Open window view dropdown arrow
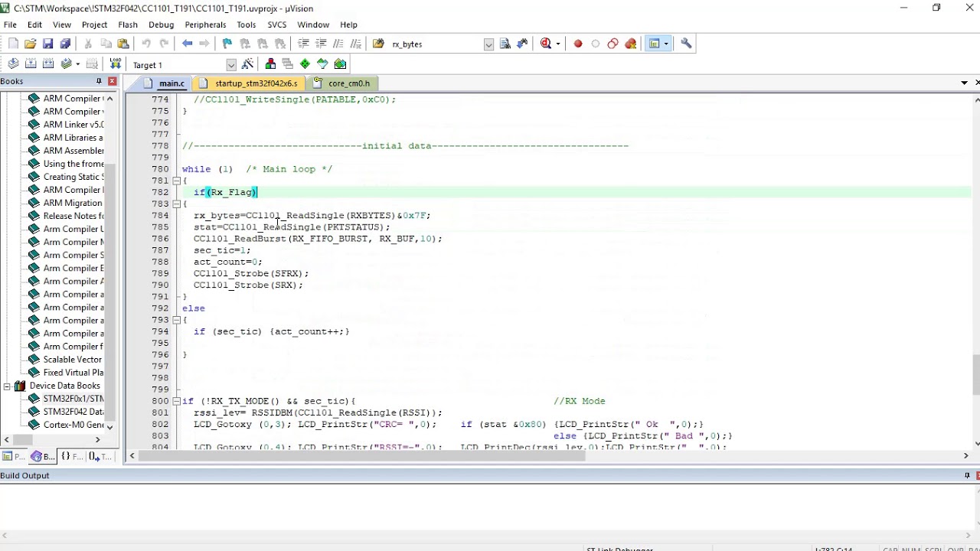This screenshot has height=551, width=980. click(666, 44)
